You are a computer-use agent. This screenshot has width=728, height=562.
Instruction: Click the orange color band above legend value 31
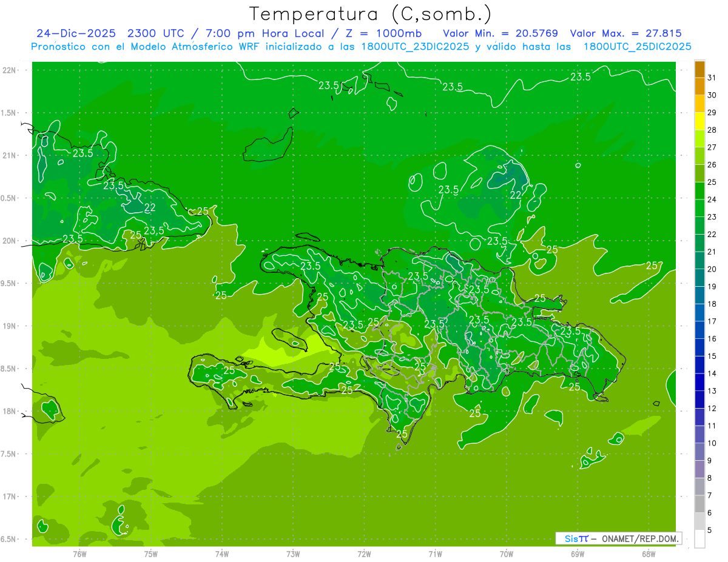(x=699, y=69)
